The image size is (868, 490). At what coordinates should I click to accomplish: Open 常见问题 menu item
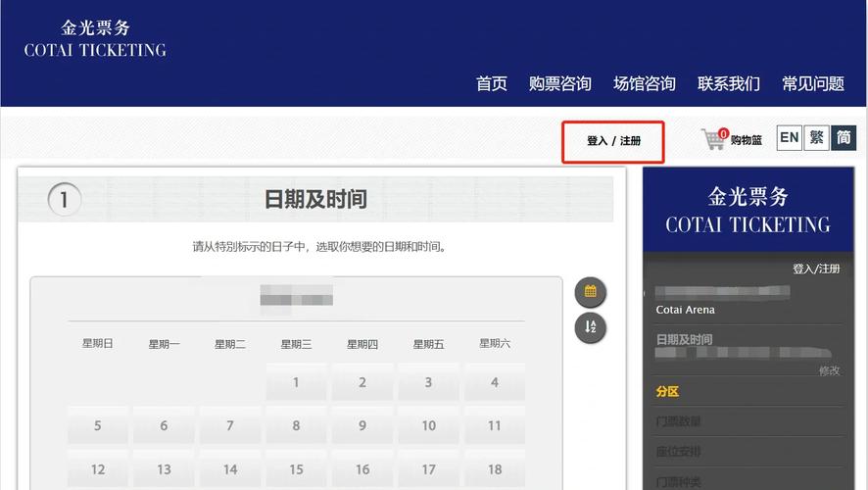pyautogui.click(x=812, y=83)
